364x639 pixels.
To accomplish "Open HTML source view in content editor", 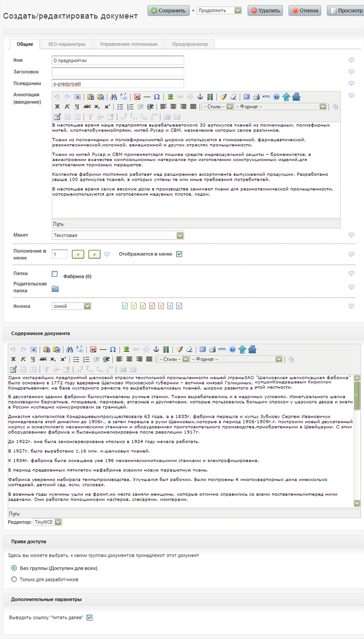I will [x=222, y=349].
